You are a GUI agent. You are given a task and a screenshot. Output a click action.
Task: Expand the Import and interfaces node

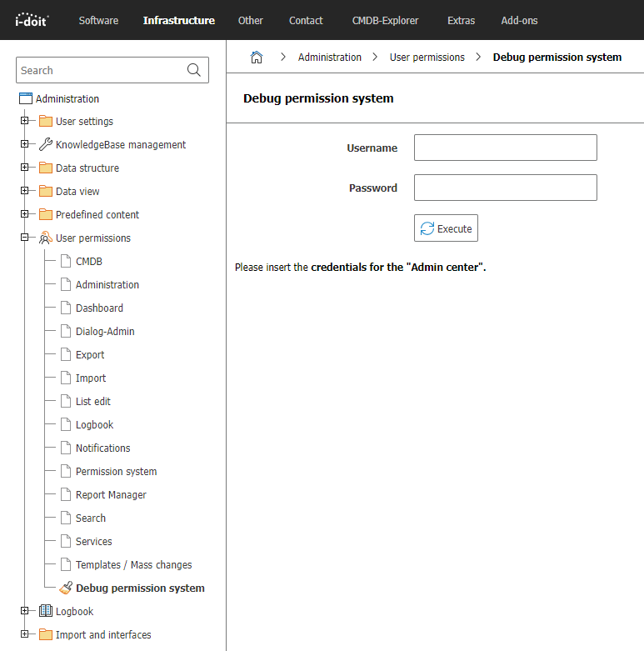[x=24, y=633]
